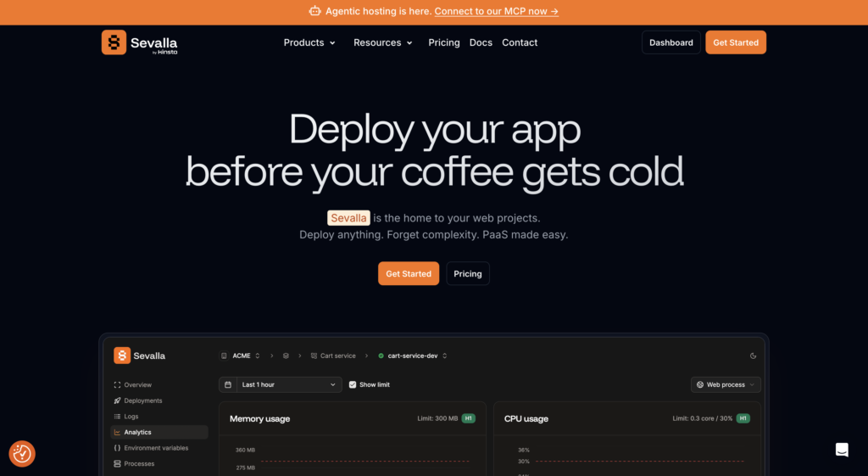868x476 pixels.
Task: Click the 275 MB axis label
Action: 245,468
